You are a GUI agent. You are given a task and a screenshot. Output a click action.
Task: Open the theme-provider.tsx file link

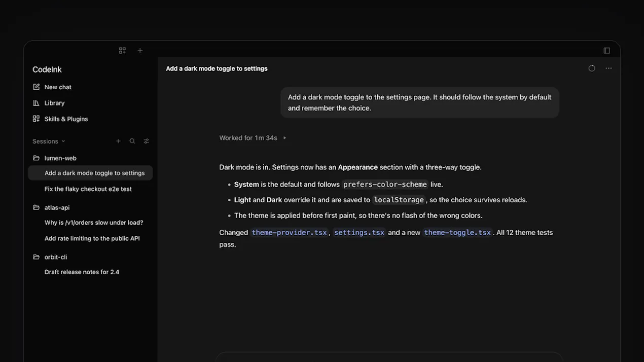coord(290,233)
